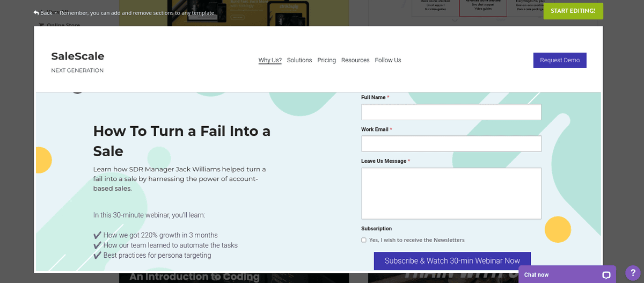
Task: Click the SaleScale site logo
Action: pos(78,56)
